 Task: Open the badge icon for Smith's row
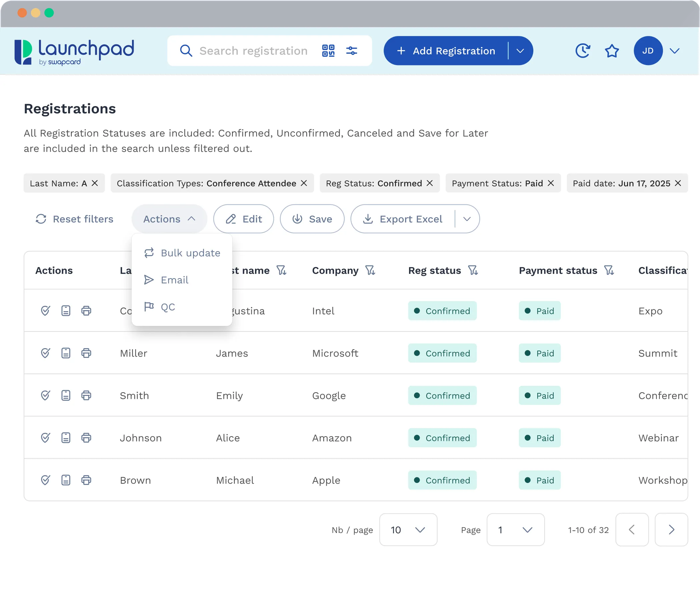tap(66, 395)
